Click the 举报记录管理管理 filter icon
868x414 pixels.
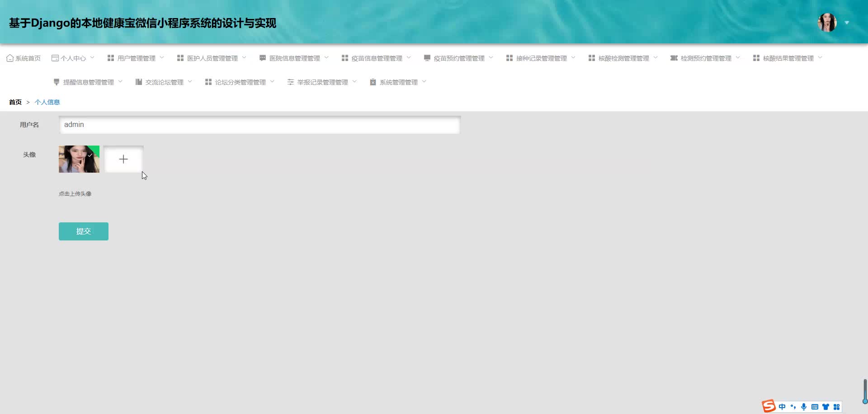coord(290,81)
